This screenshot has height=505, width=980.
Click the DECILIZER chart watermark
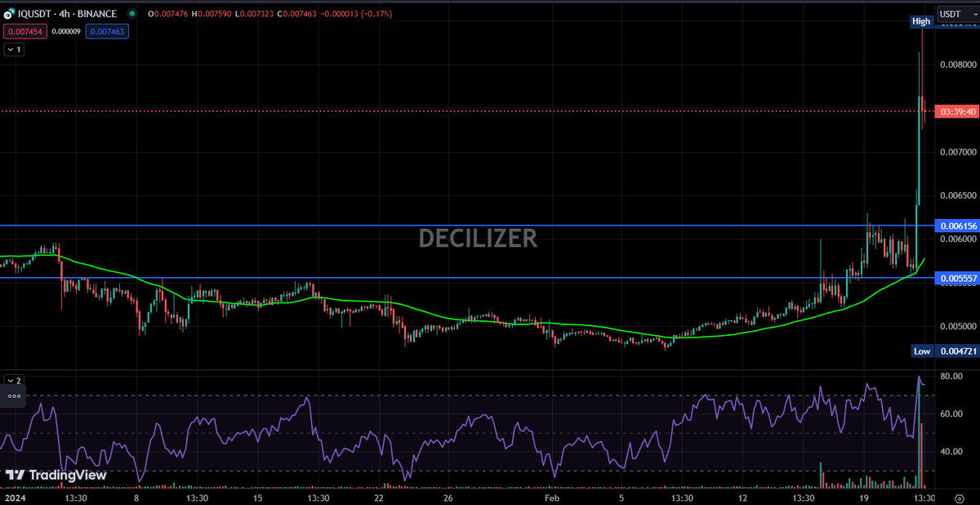(478, 239)
